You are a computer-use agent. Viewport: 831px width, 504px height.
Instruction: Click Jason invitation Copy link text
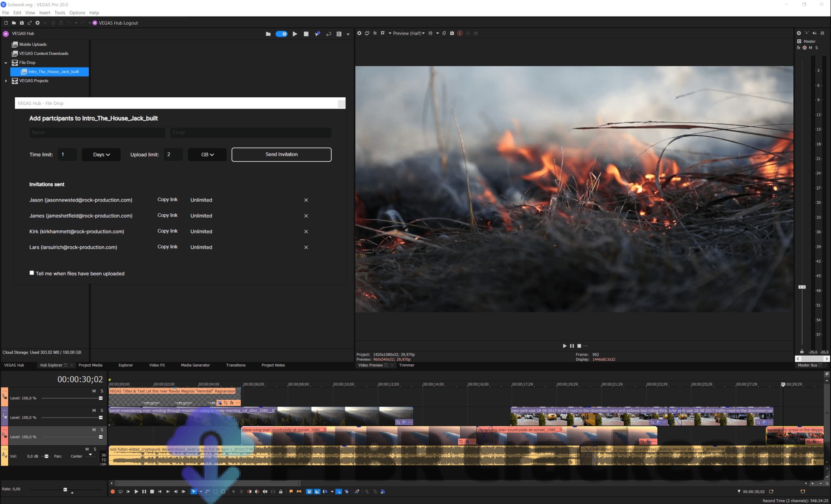[166, 199]
